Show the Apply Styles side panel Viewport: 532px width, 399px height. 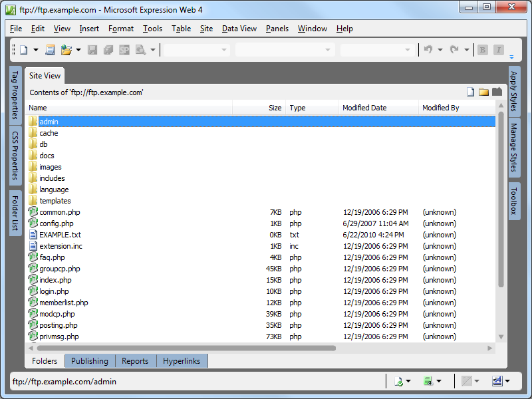(x=514, y=91)
